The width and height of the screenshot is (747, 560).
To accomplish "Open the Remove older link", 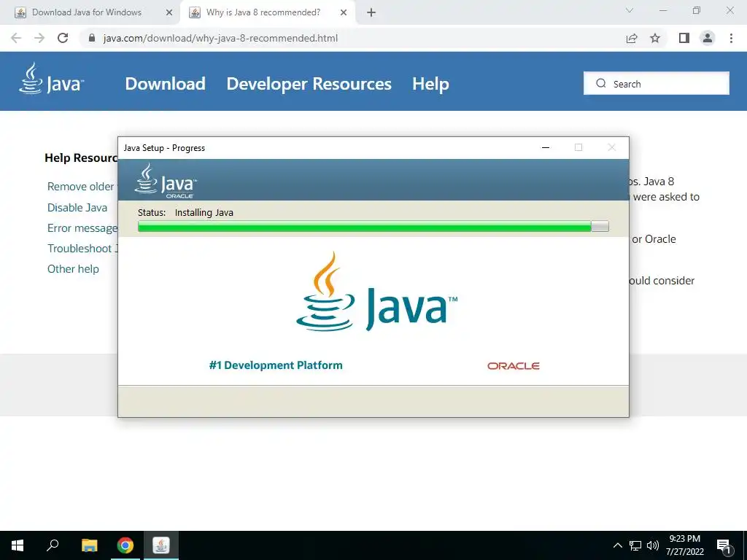I will point(80,187).
